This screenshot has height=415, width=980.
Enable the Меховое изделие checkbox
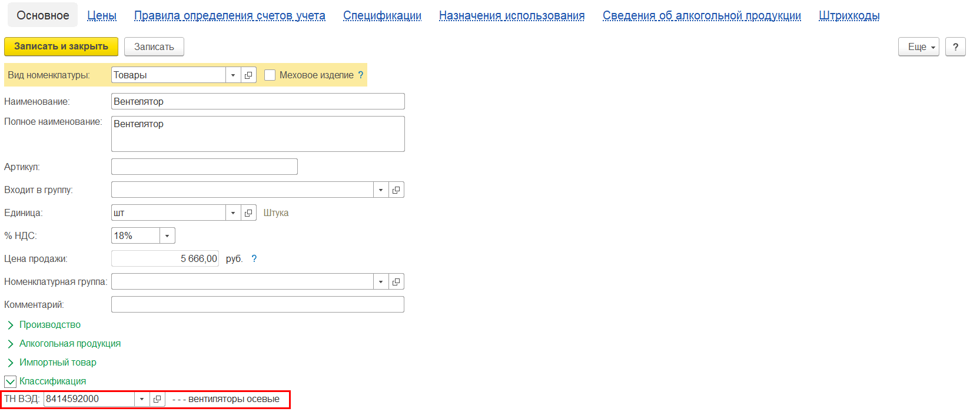click(x=270, y=75)
